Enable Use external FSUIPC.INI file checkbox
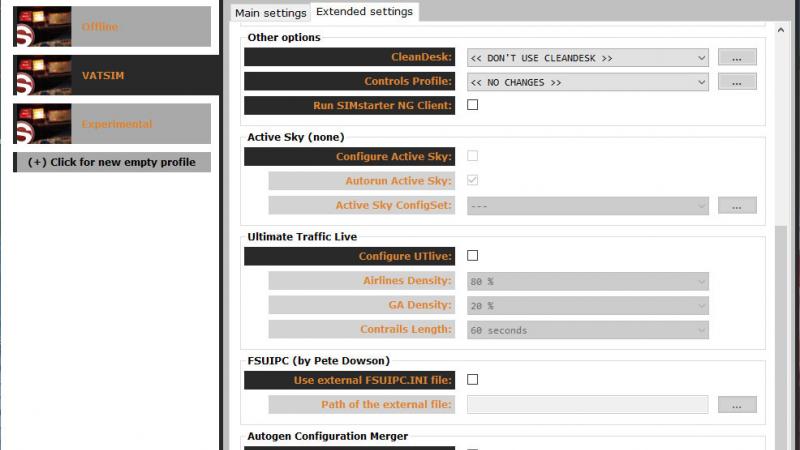The height and width of the screenshot is (450, 800). tap(472, 380)
